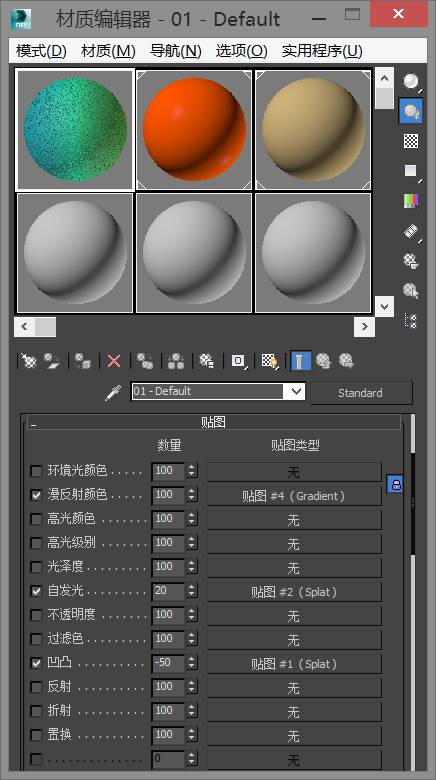Click Put Material to Scene icon
The width and height of the screenshot is (436, 780).
[x=52, y=361]
